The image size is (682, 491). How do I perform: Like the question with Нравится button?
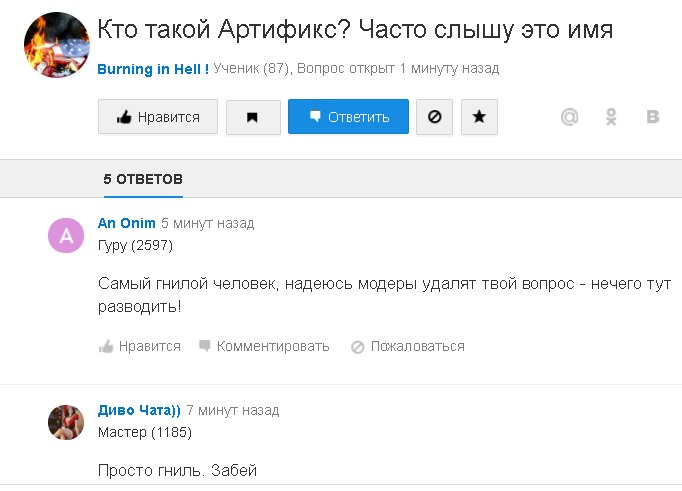coord(158,117)
